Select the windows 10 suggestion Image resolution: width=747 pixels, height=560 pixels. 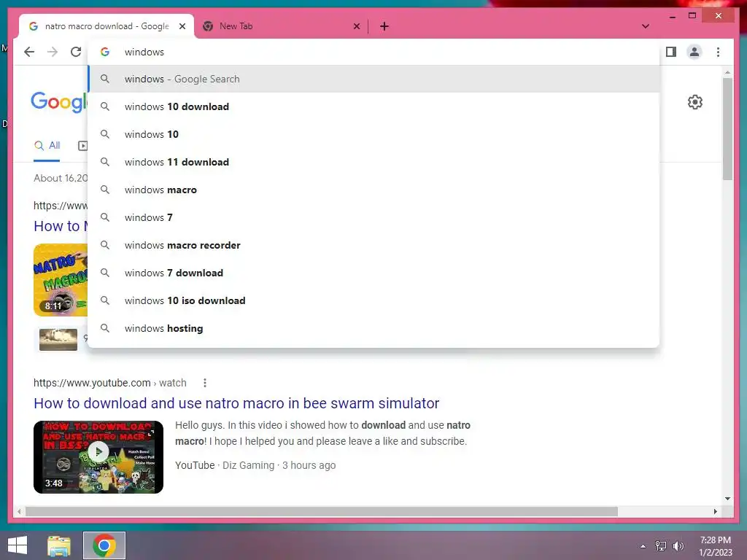374,134
